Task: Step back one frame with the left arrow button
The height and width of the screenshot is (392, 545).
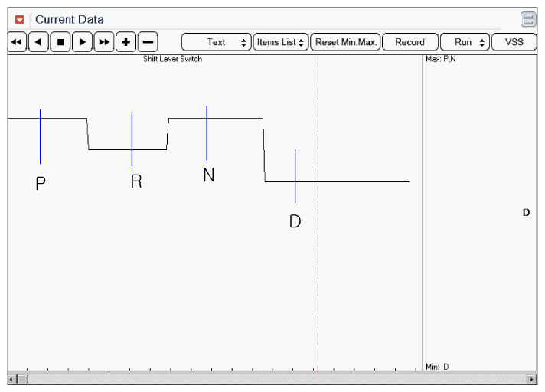Action: pyautogui.click(x=39, y=42)
